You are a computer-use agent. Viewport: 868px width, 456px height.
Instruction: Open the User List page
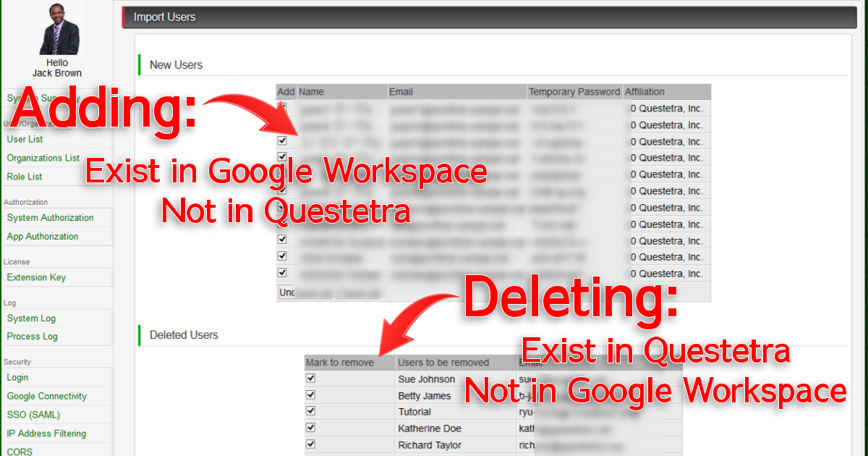[25, 139]
